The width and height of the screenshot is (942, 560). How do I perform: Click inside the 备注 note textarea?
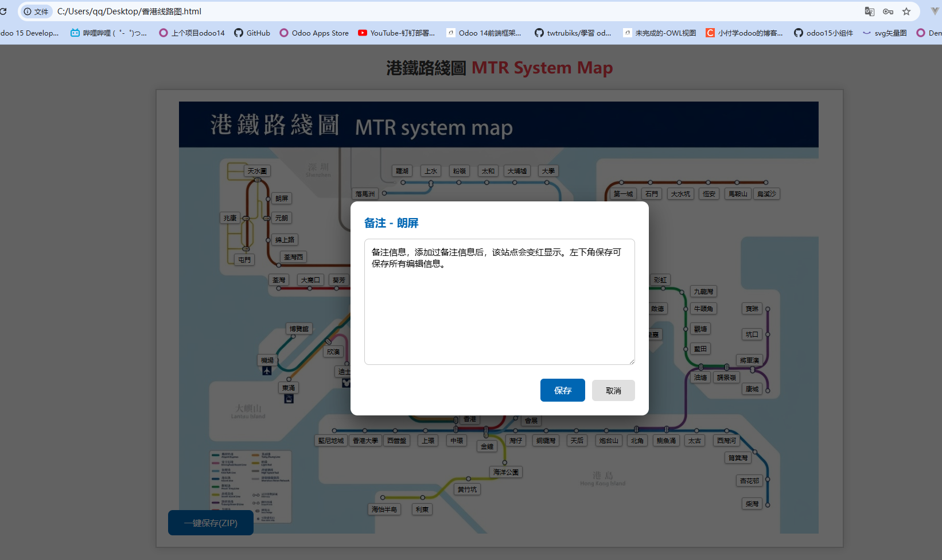coord(499,302)
